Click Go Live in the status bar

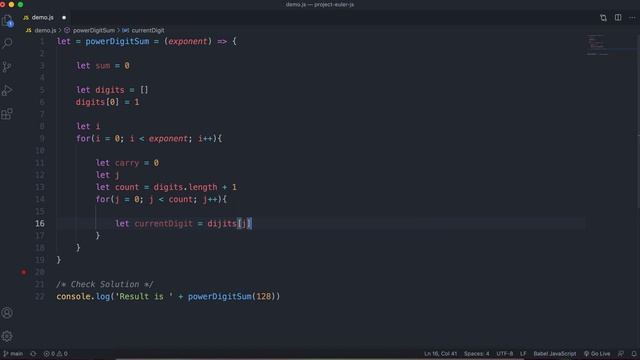point(597,353)
